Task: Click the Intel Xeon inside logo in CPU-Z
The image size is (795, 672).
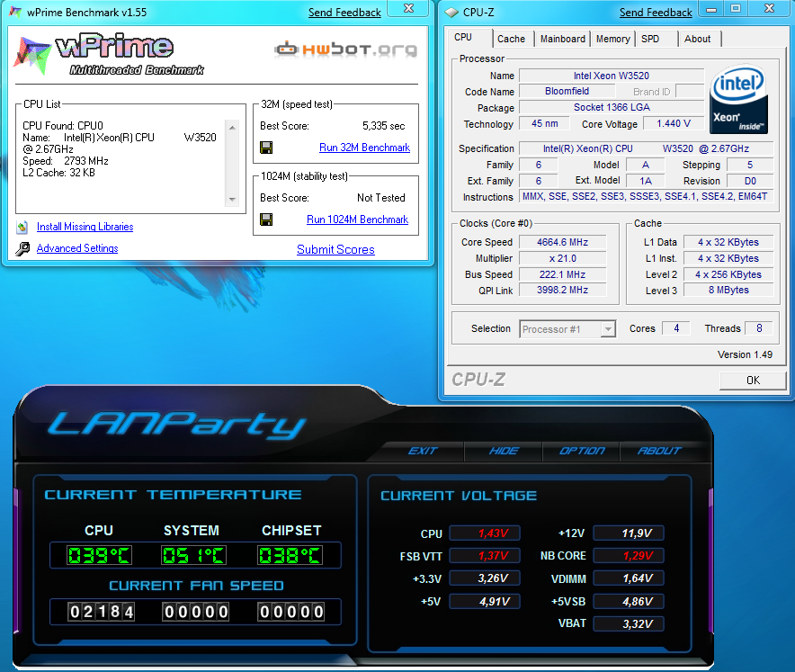Action: click(738, 99)
